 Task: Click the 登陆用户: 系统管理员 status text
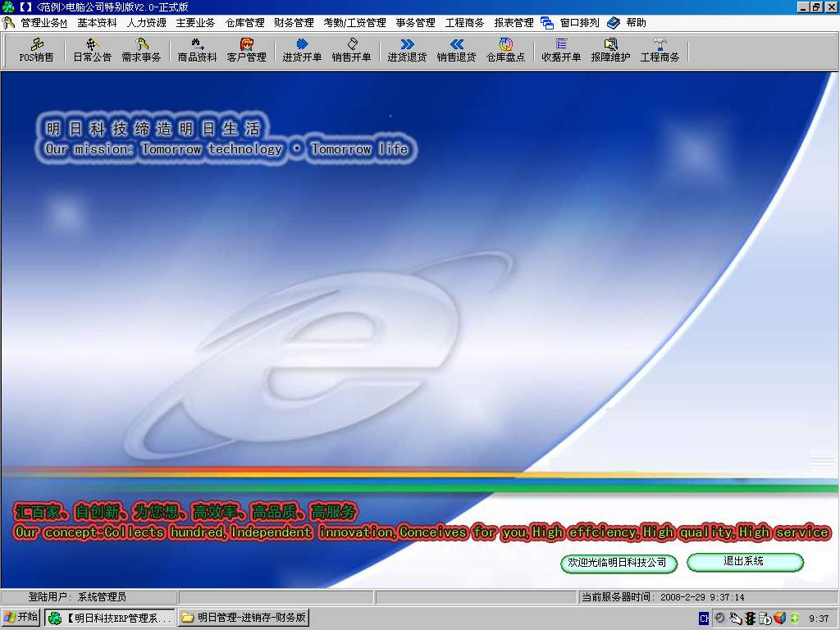pyautogui.click(x=77, y=597)
